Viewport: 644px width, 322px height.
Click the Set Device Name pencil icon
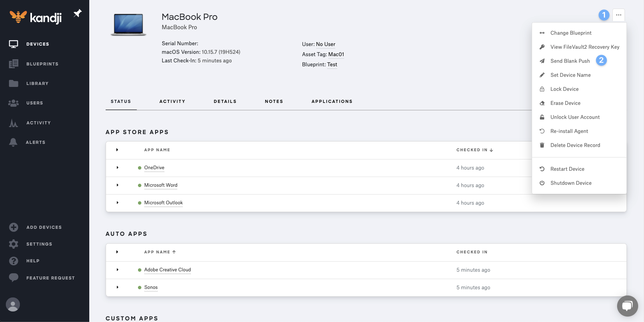click(542, 75)
